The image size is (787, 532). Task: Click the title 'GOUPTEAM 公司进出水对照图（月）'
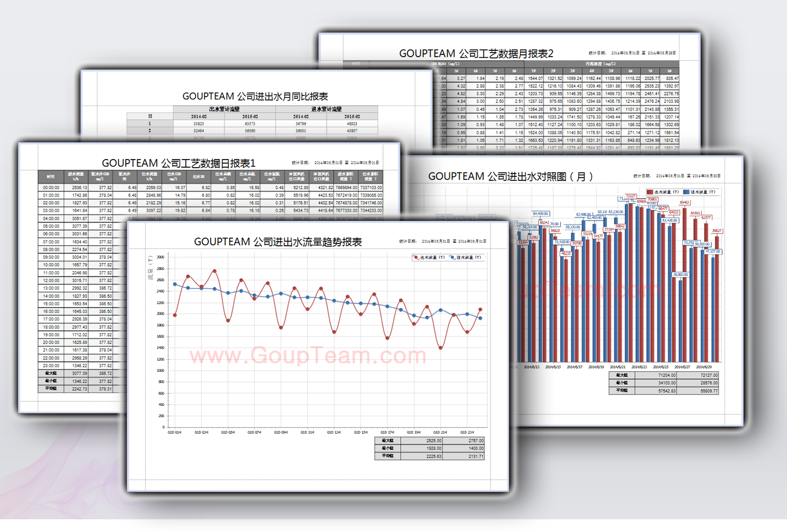click(x=511, y=176)
